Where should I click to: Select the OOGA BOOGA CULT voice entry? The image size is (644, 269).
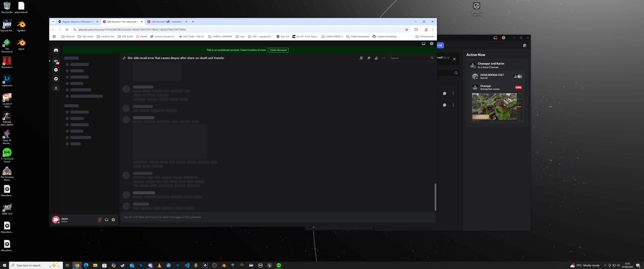click(x=497, y=77)
